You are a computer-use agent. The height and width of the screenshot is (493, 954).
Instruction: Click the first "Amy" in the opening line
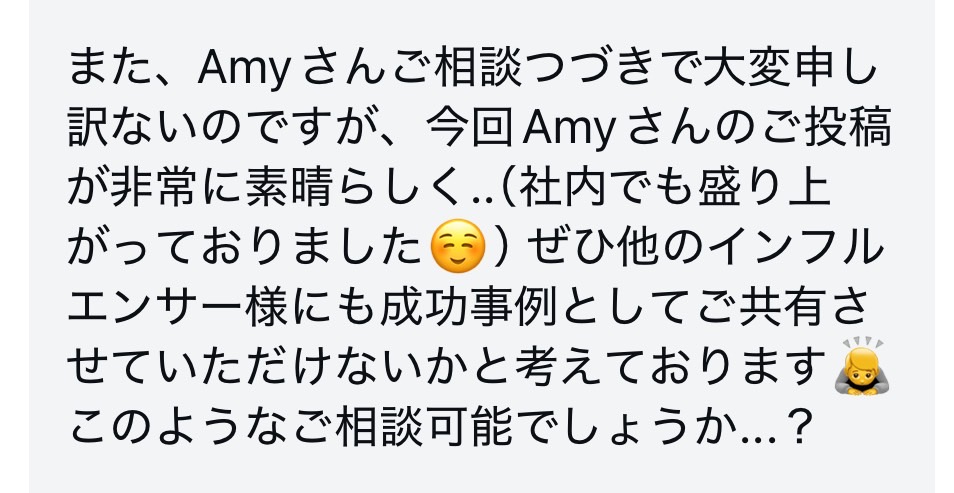tap(243, 68)
